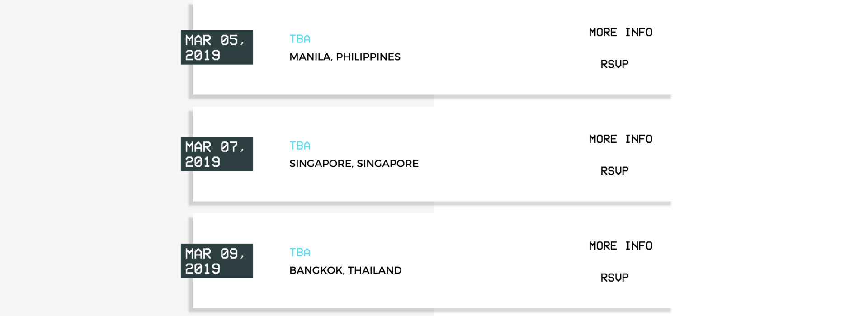This screenshot has height=316, width=868.
Task: Click the 2019 year on the Singapore date badge
Action: point(203,162)
